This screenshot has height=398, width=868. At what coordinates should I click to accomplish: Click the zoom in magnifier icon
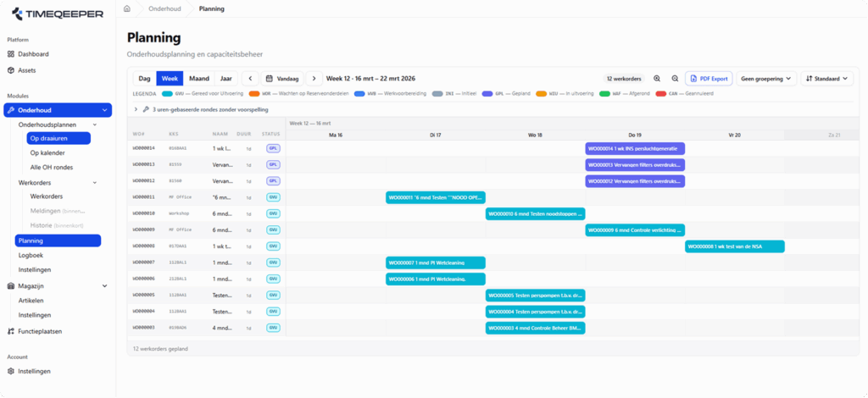(657, 79)
